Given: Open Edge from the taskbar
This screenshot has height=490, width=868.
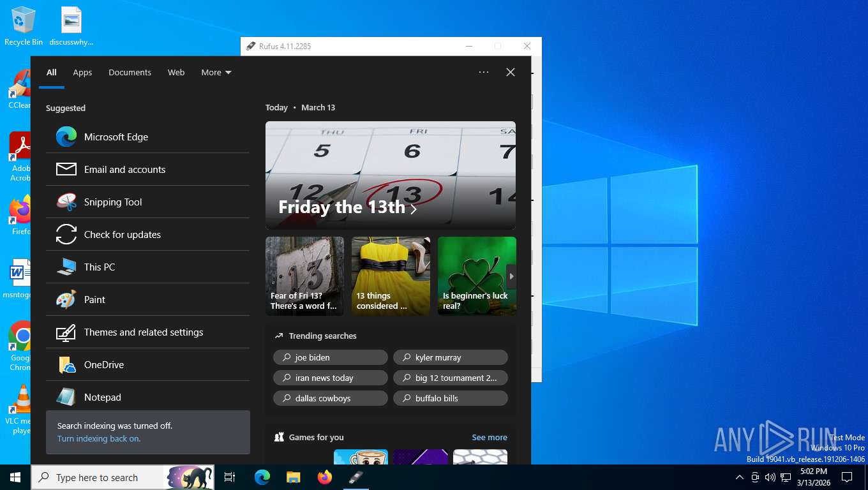Looking at the screenshot, I should 262,477.
